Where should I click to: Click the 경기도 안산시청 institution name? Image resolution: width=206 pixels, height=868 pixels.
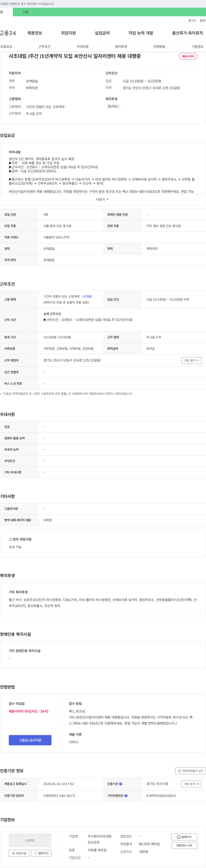click(x=157, y=784)
